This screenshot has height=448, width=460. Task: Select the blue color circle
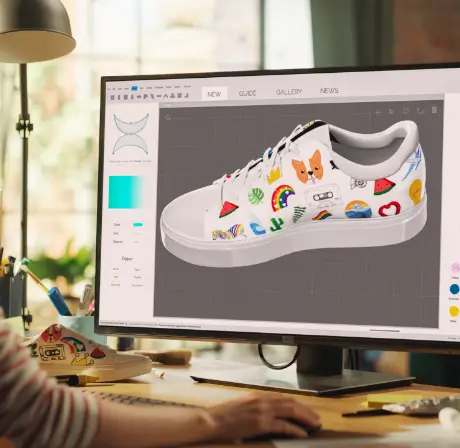pos(454,289)
